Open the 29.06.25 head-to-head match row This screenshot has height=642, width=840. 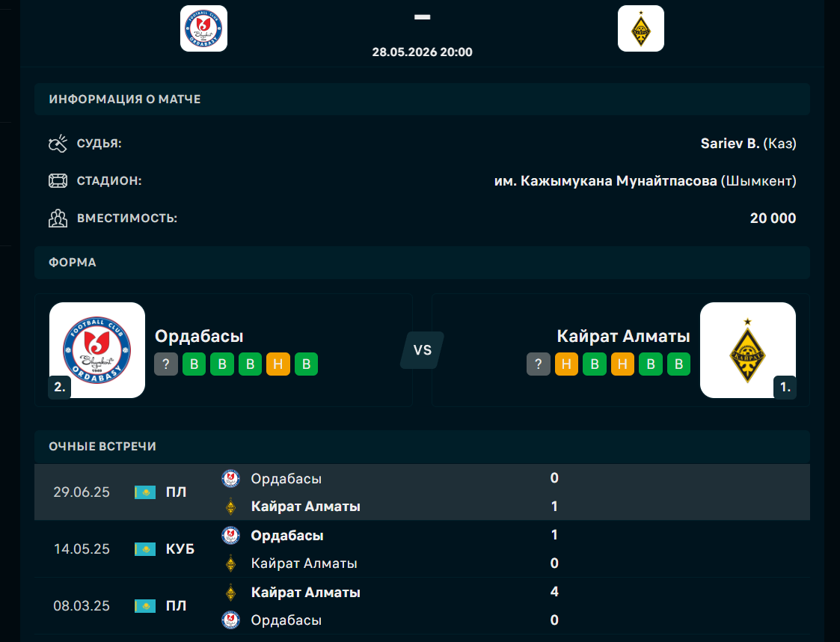coord(422,492)
